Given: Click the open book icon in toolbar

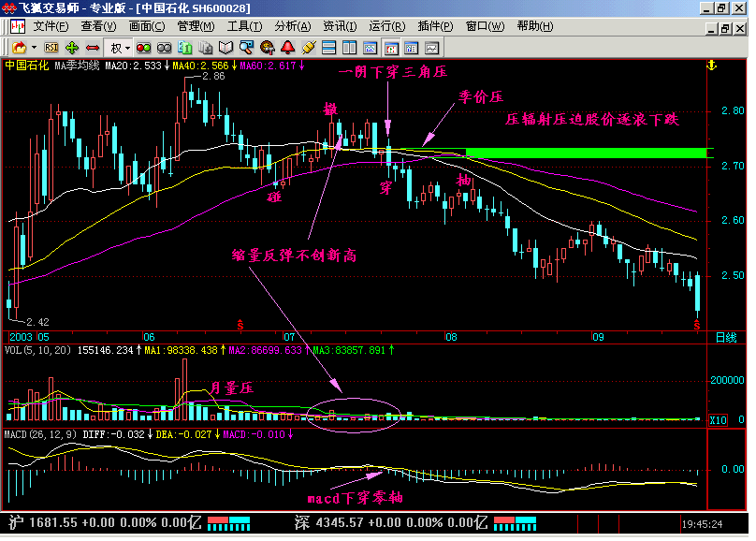Looking at the screenshot, I should [225, 48].
